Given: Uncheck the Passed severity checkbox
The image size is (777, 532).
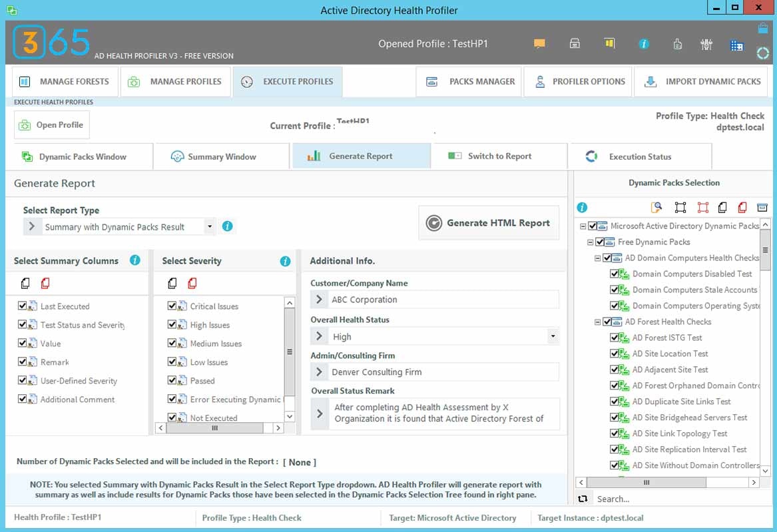Looking at the screenshot, I should coord(172,380).
